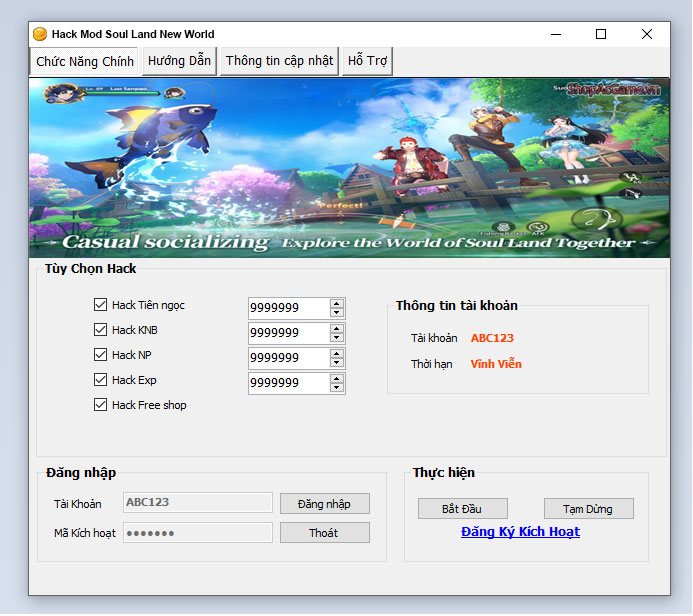Click the ABC123 account name text
Viewport: 693px width, 616px height.
click(x=492, y=338)
